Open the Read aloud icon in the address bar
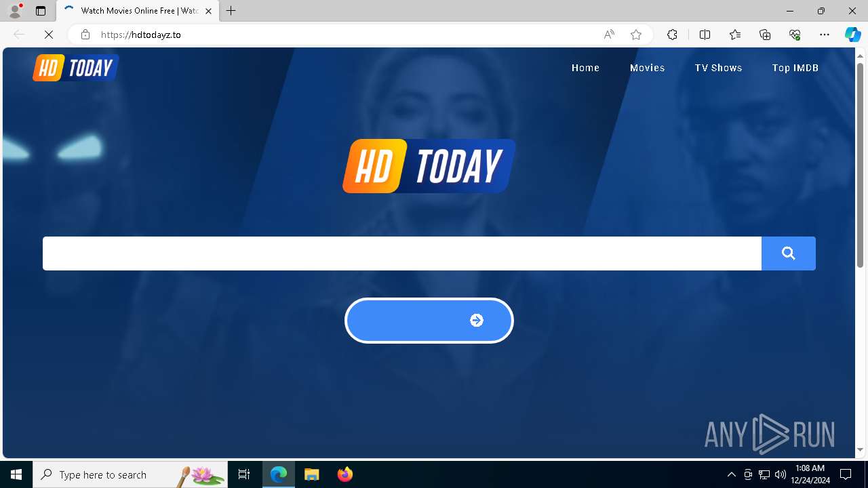This screenshot has width=868, height=488. tap(609, 35)
